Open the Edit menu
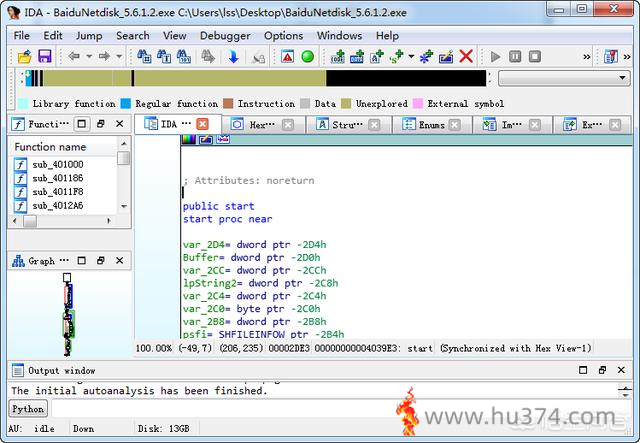The height and width of the screenshot is (443, 640). pyautogui.click(x=53, y=36)
